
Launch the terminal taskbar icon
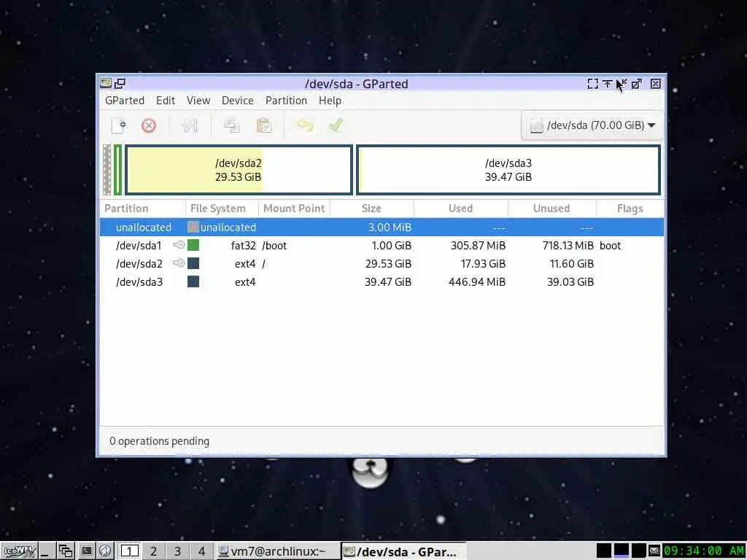(86, 551)
